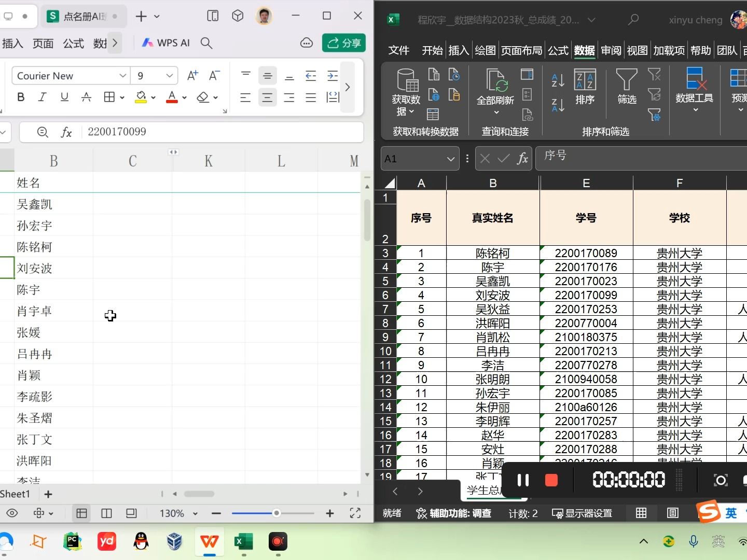Click the 分享 share button
Viewport: 747px width, 560px height.
(343, 43)
